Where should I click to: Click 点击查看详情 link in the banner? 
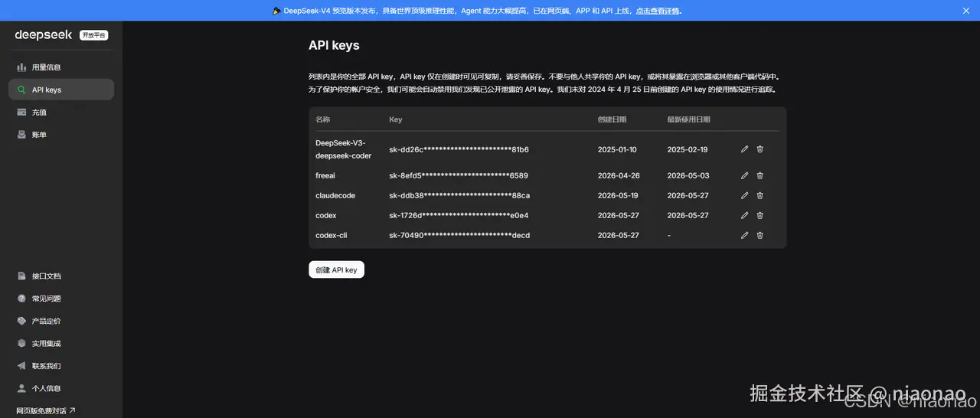pos(658,11)
